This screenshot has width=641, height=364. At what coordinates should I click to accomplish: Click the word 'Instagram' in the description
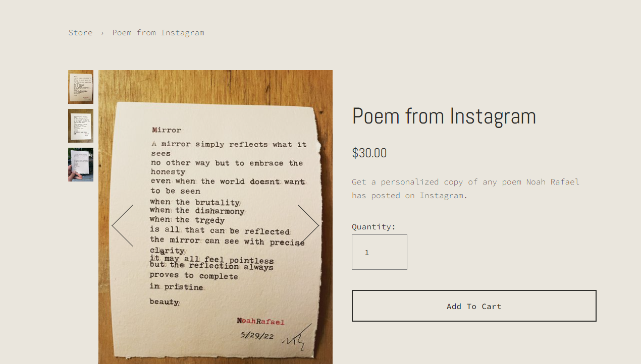point(441,196)
